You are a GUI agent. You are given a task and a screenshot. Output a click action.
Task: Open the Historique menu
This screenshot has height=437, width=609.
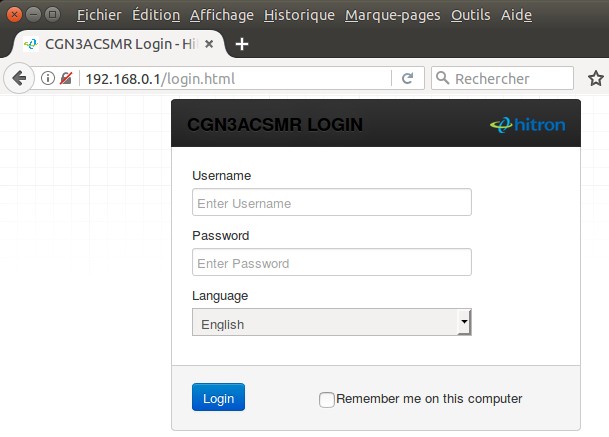pyautogui.click(x=299, y=15)
